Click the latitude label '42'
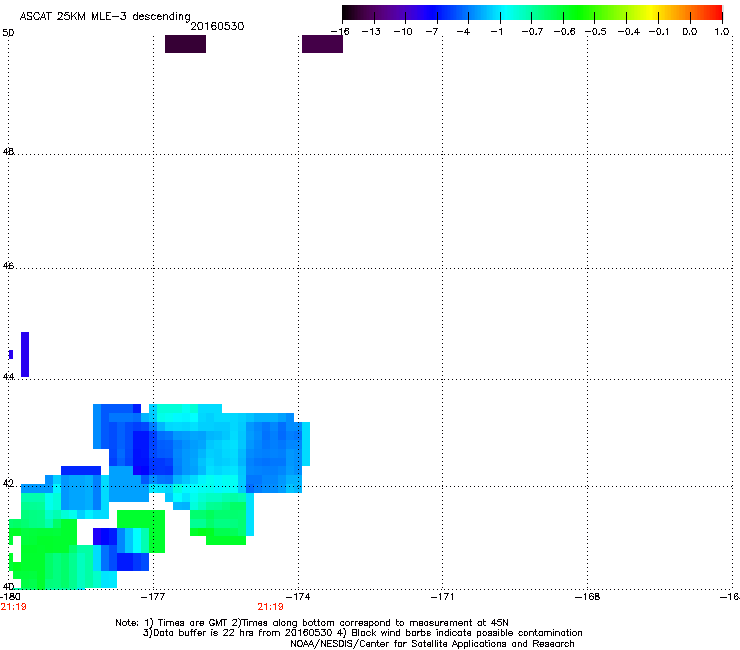This screenshot has height=650, width=740. pos(8,483)
